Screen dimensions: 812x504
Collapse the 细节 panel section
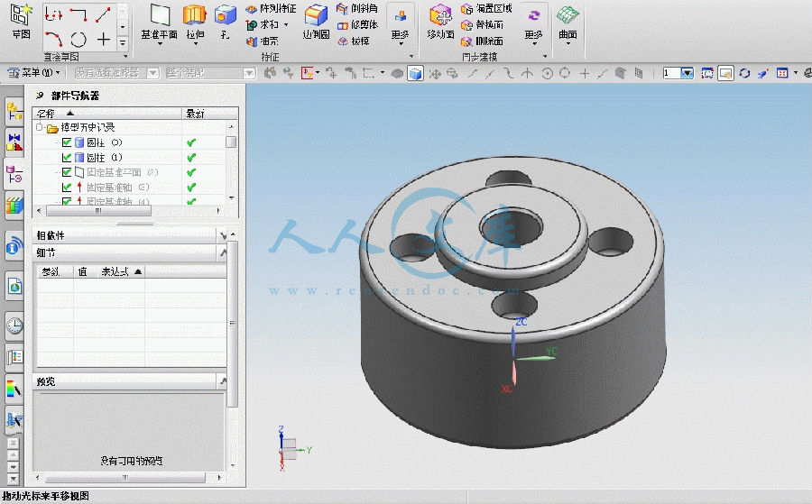[223, 252]
